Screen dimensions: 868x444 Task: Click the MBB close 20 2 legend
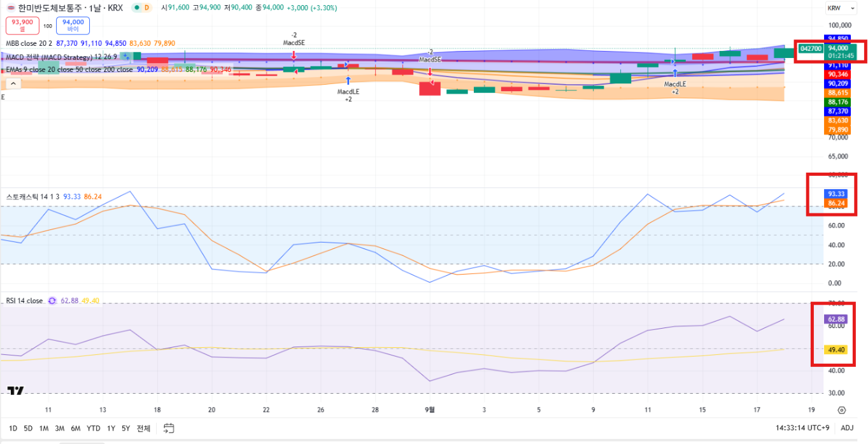pos(29,43)
